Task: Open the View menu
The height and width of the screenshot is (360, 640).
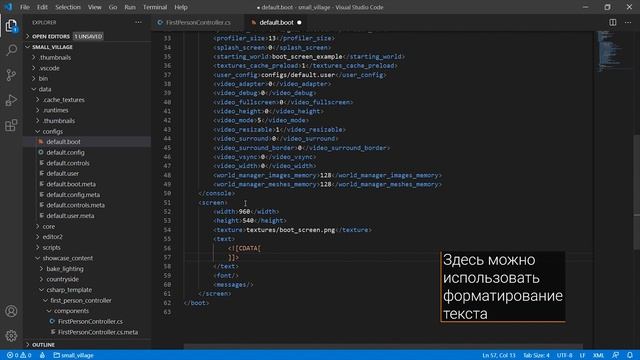Action: 94,7
